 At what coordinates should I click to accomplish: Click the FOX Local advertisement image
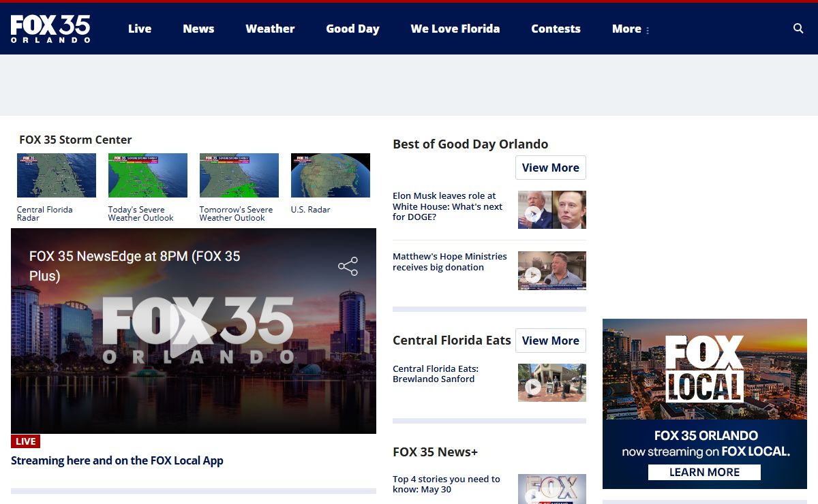coord(705,404)
